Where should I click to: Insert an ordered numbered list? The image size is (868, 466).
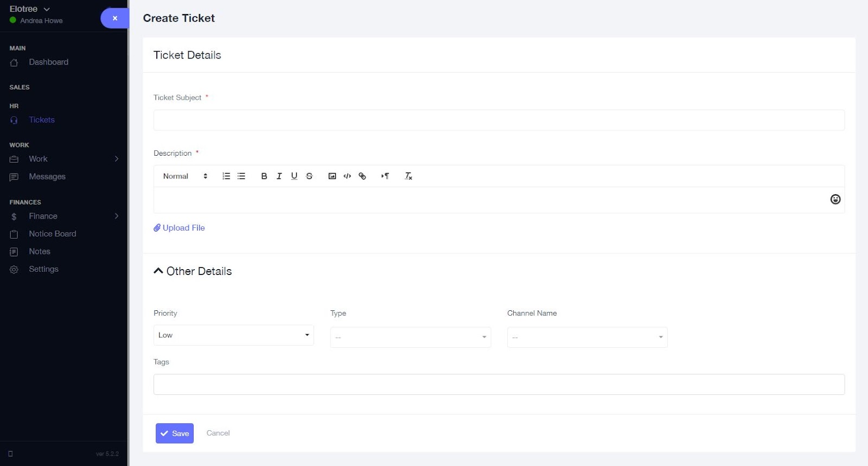coord(226,176)
